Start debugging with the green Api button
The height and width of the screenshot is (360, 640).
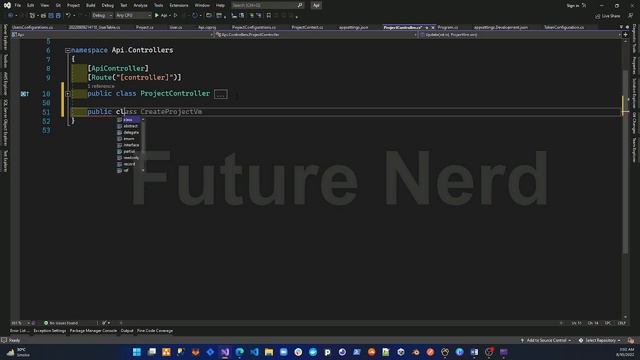pos(162,16)
